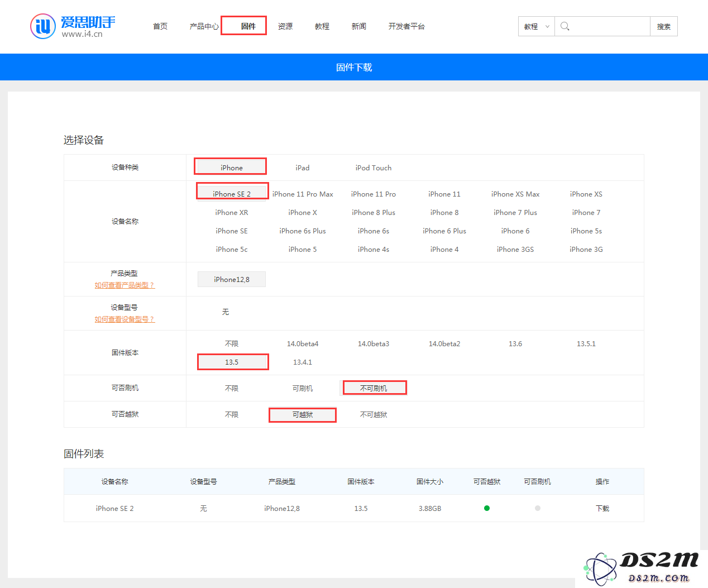
Task: Select firmware version 13.5 filter option
Action: click(x=232, y=362)
